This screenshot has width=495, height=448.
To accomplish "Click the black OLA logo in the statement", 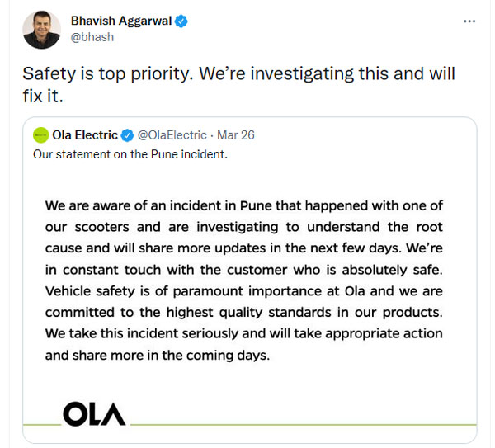I will [x=94, y=413].
